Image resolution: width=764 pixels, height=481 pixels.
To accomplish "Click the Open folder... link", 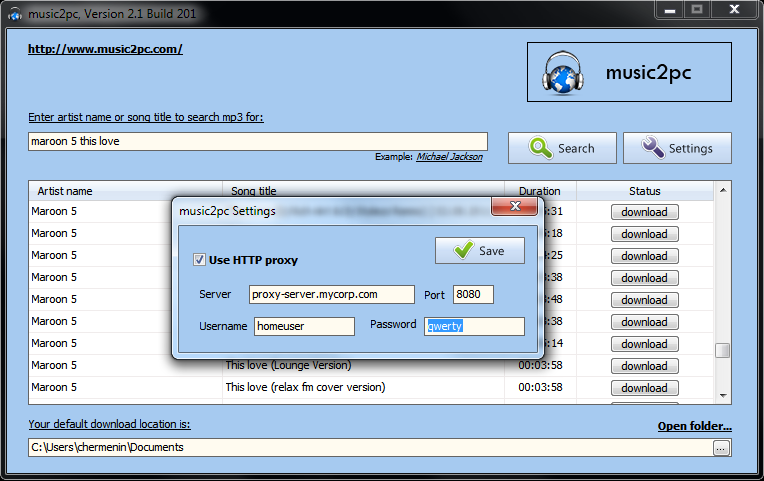I will [x=694, y=426].
